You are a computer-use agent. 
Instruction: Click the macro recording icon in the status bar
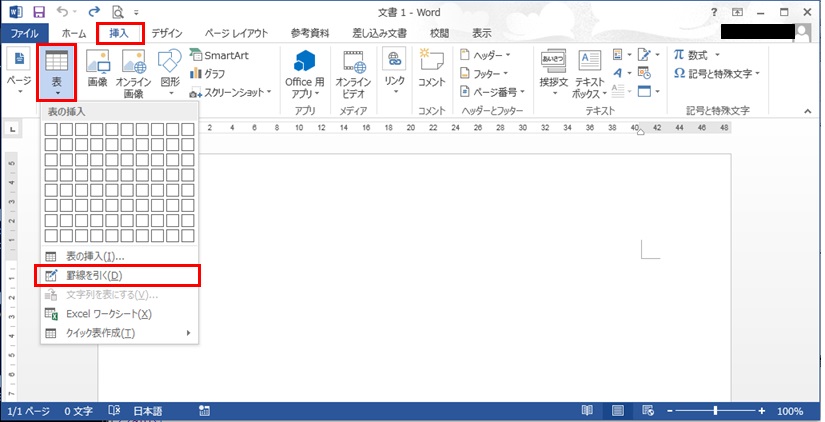(x=205, y=411)
